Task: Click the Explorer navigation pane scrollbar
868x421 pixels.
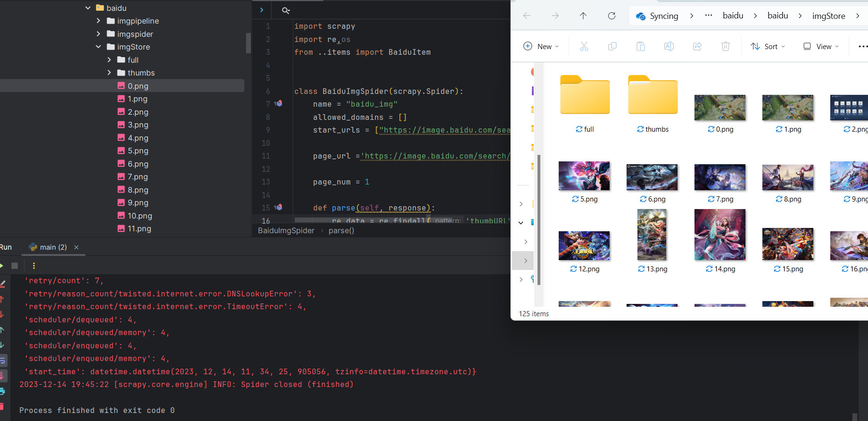Action: pyautogui.click(x=538, y=220)
